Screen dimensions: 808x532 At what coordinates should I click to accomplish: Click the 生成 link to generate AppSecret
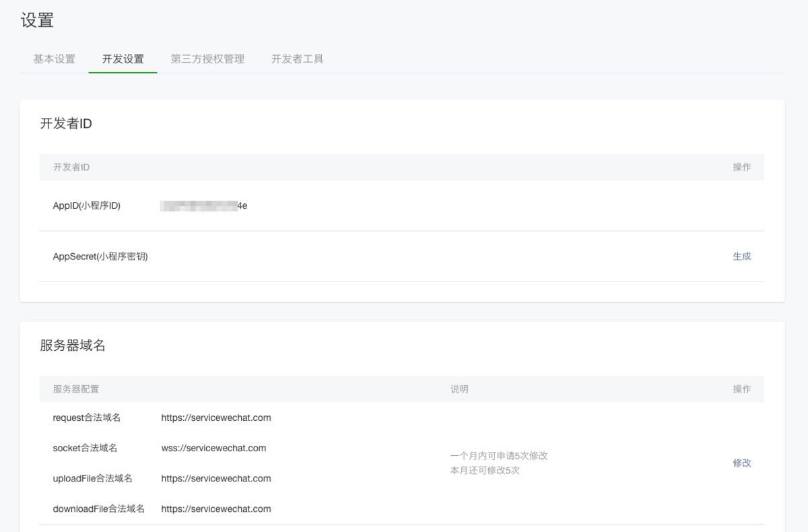point(741,257)
